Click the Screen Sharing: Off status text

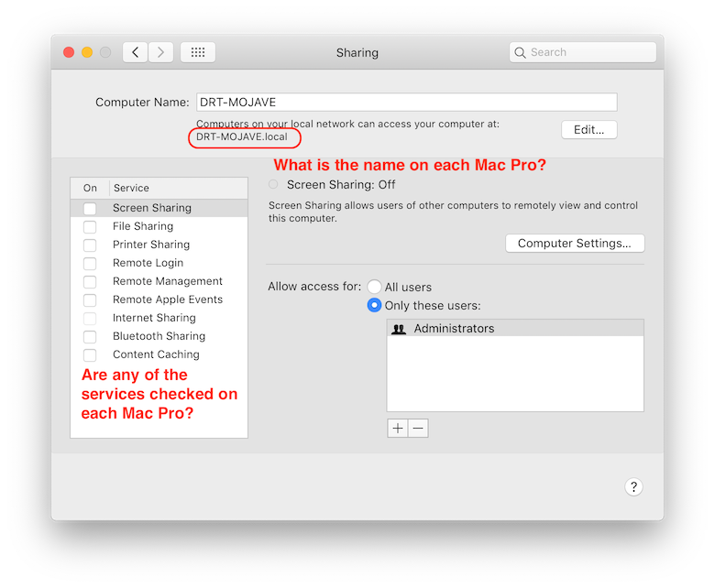[341, 184]
